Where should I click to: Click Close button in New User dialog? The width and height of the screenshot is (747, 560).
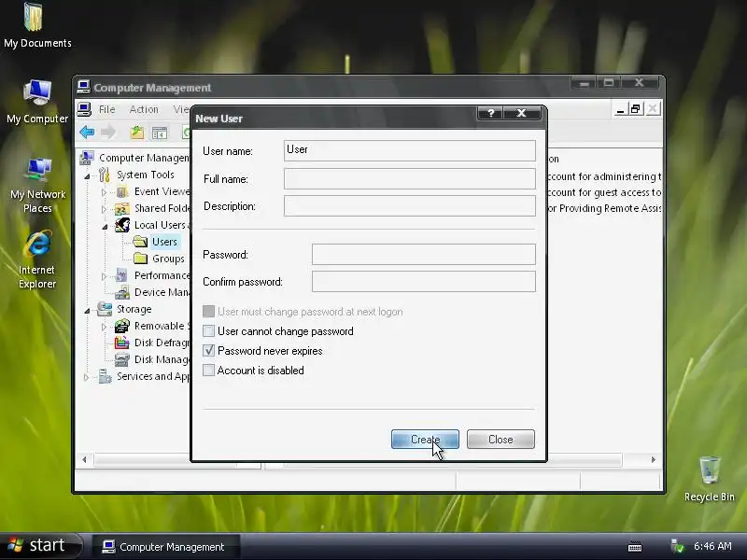(x=500, y=439)
